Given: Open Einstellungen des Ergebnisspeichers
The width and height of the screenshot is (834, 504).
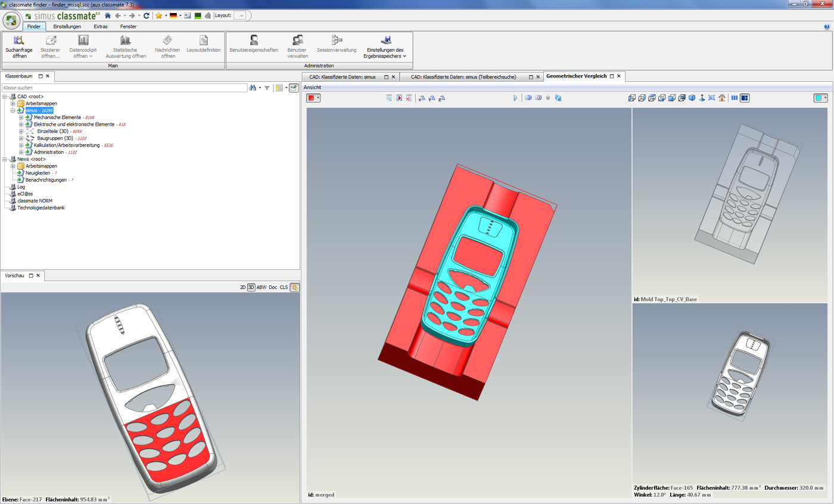Looking at the screenshot, I should pyautogui.click(x=385, y=45).
